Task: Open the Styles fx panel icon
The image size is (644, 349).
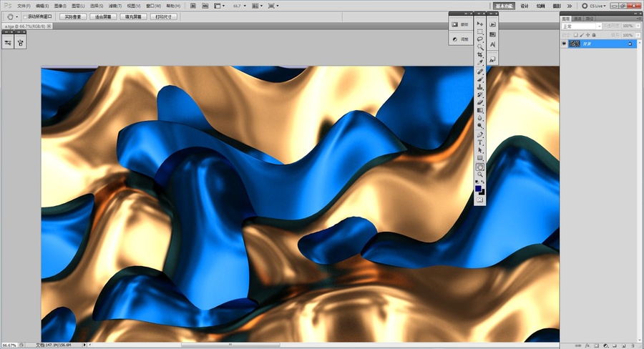Action: pyautogui.click(x=492, y=59)
